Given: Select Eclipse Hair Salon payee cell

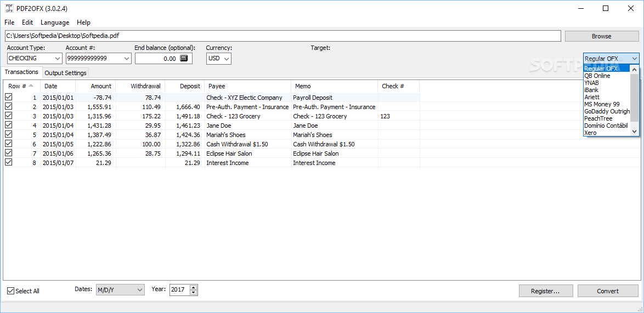Looking at the screenshot, I should coord(247,153).
